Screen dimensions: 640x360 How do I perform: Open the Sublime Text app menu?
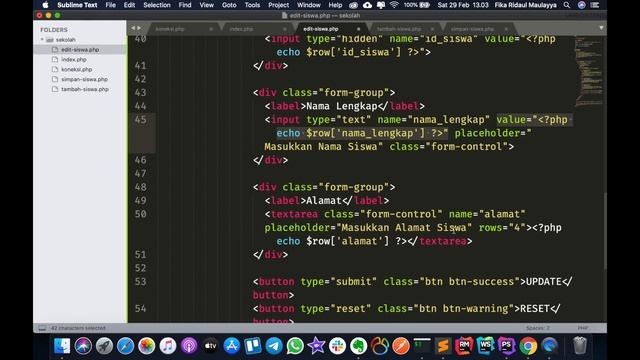pos(77,5)
